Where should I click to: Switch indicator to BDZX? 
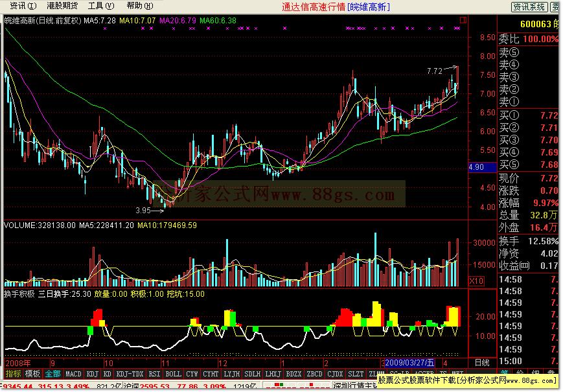293,374
